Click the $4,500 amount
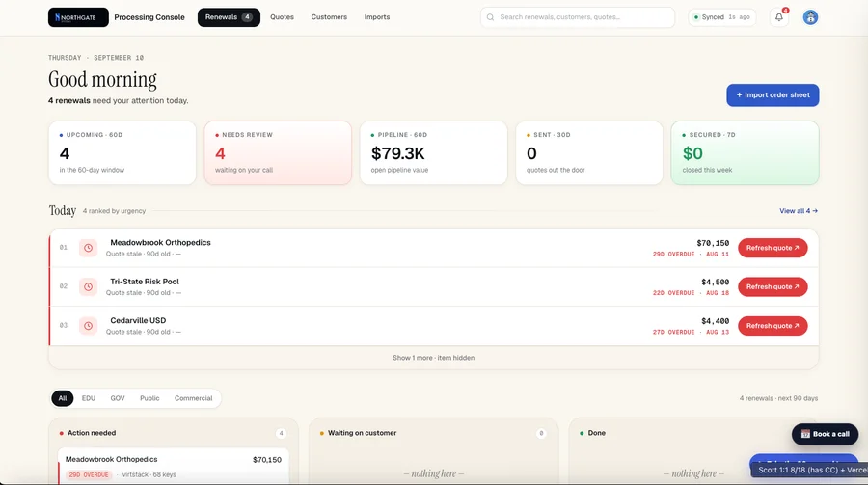Image resolution: width=868 pixels, height=485 pixels. coord(716,282)
